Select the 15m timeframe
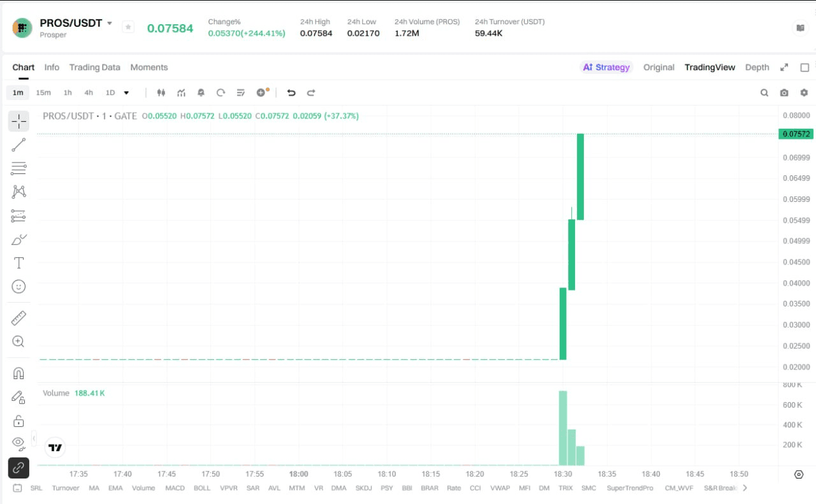 click(43, 92)
